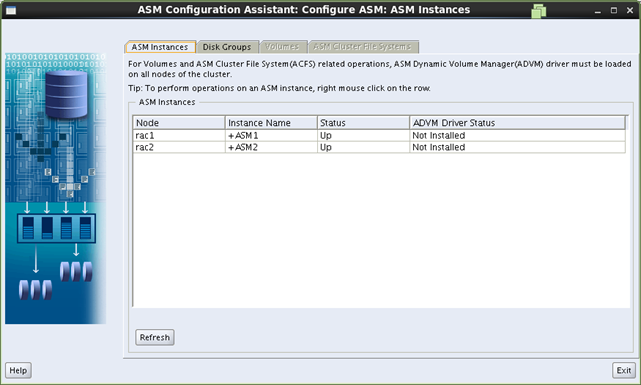
Task: Click the ADVM Driver Status column header
Action: tap(517, 123)
